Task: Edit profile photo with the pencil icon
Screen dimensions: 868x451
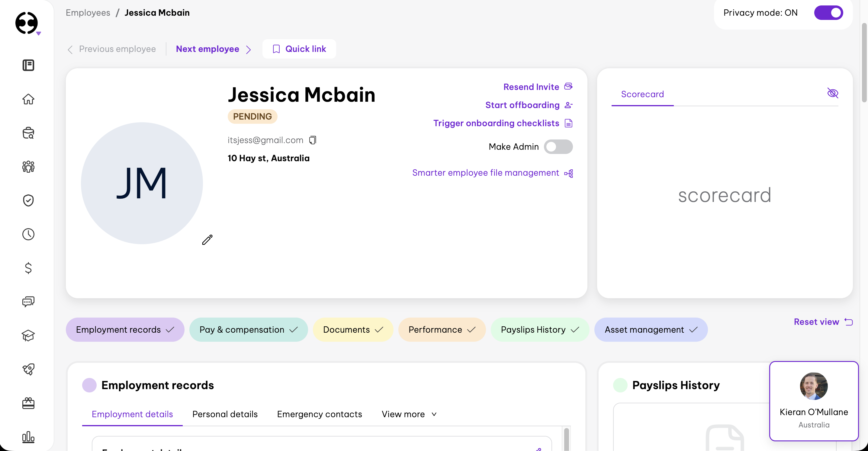Action: [207, 239]
